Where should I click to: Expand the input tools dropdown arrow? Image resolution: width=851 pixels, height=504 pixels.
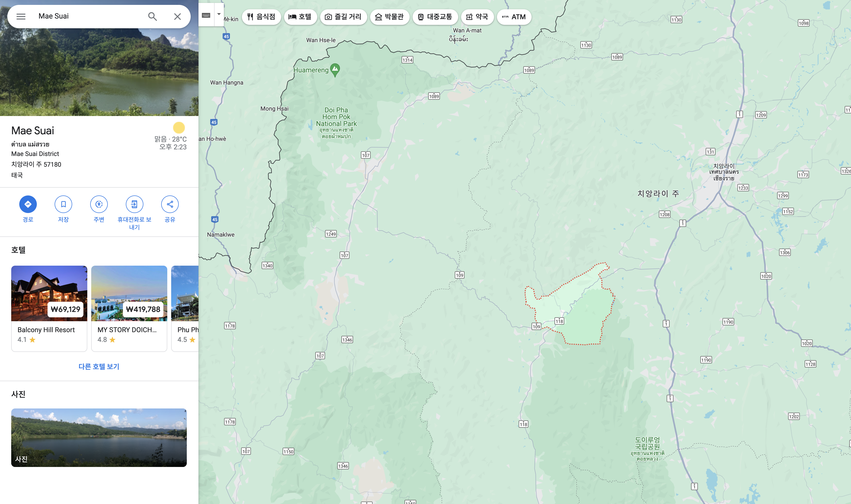click(219, 14)
